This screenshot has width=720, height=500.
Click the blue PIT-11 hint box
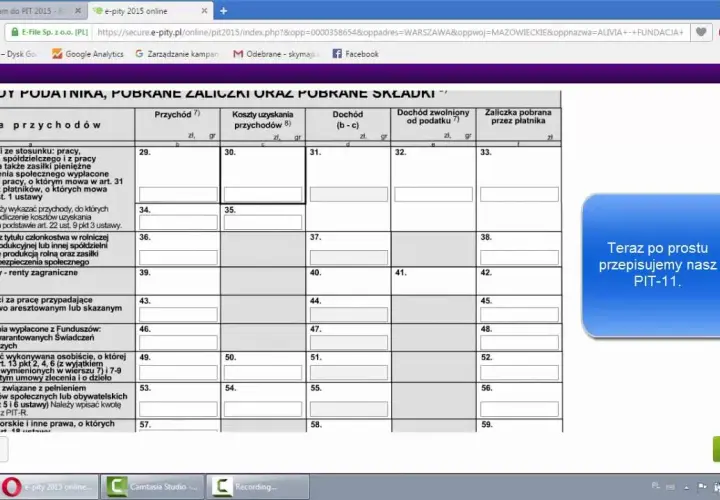(x=651, y=266)
